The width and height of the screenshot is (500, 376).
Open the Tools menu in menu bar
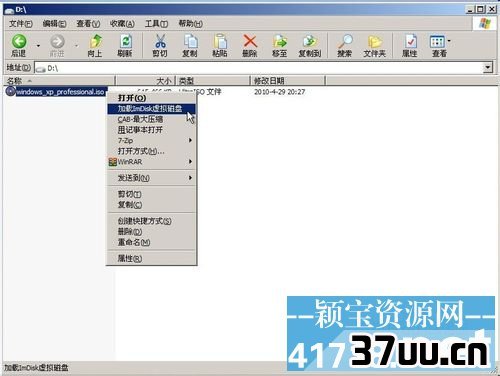156,24
